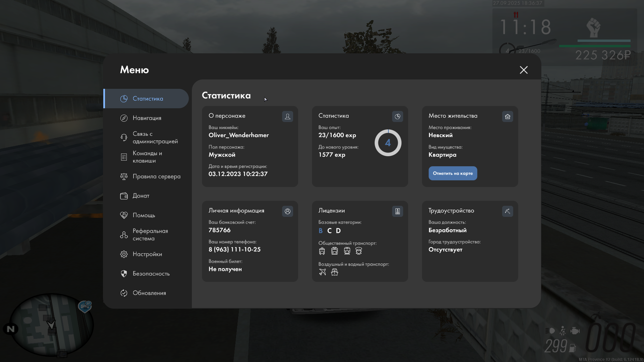This screenshot has width=644, height=362.
Task: Click the character profile icon in О персонаже card
Action: pos(287,116)
